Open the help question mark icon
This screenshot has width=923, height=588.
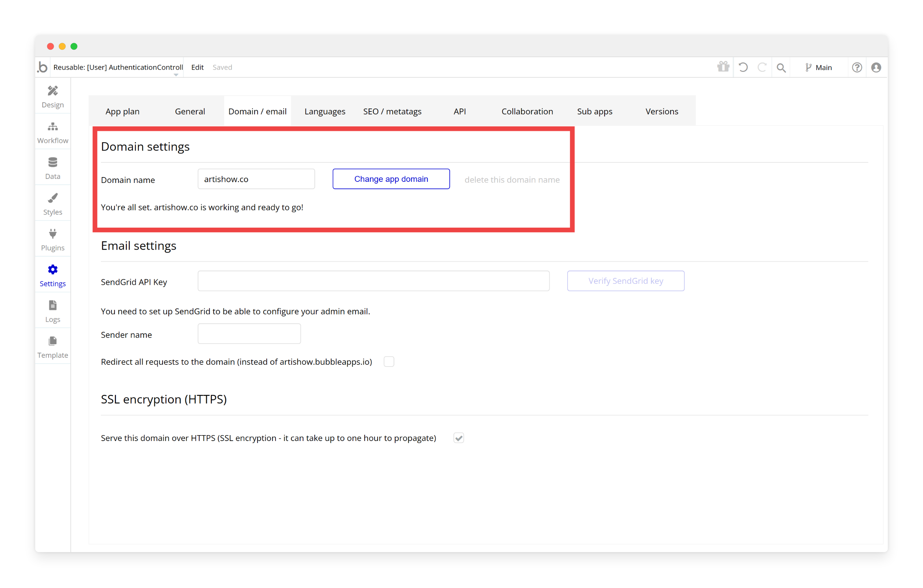[x=857, y=67]
